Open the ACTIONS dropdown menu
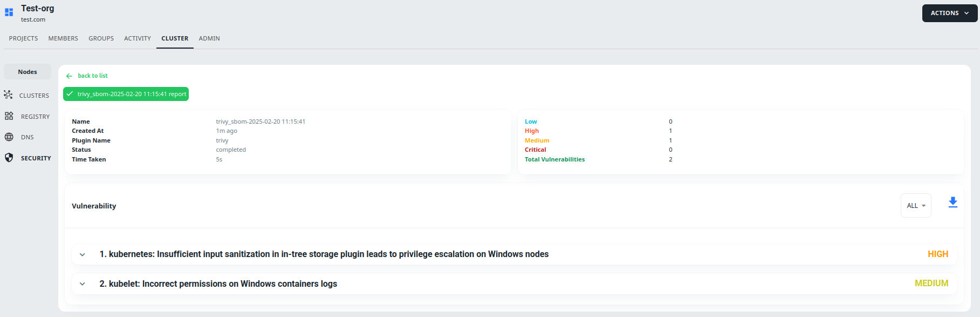980x317 pixels. [950, 13]
